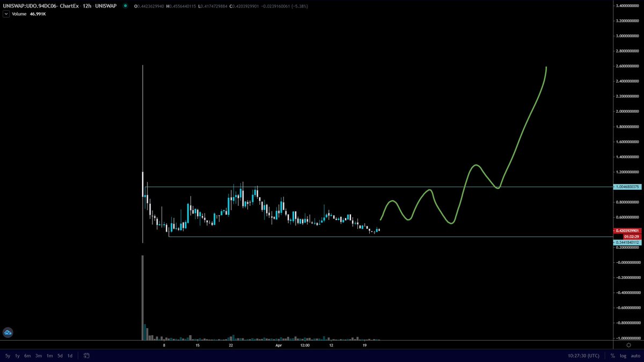This screenshot has width=644, height=362.
Task: Select the 5y time range
Action: tap(8, 356)
